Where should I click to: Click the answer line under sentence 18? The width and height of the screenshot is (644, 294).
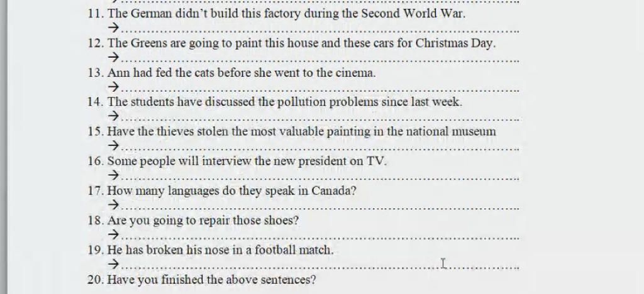321,238
